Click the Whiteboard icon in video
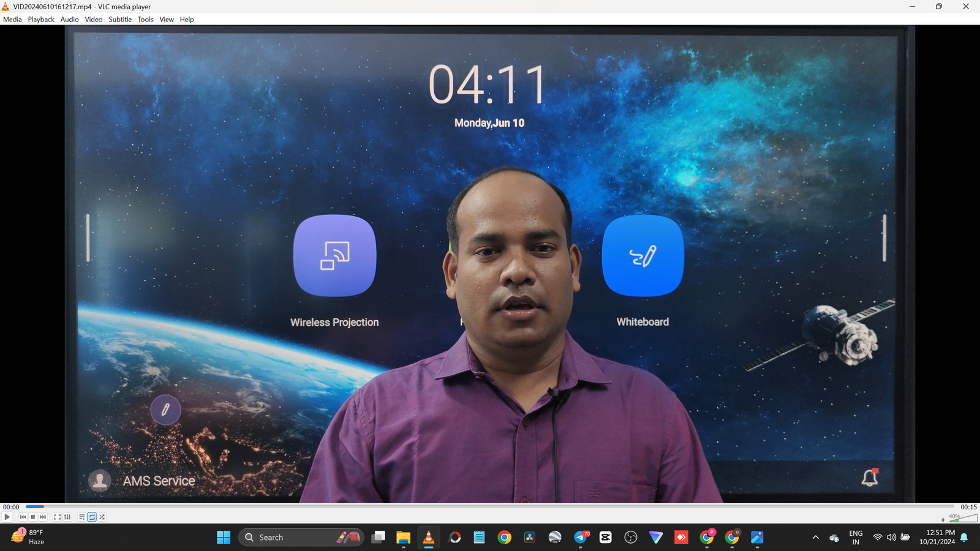 [643, 255]
